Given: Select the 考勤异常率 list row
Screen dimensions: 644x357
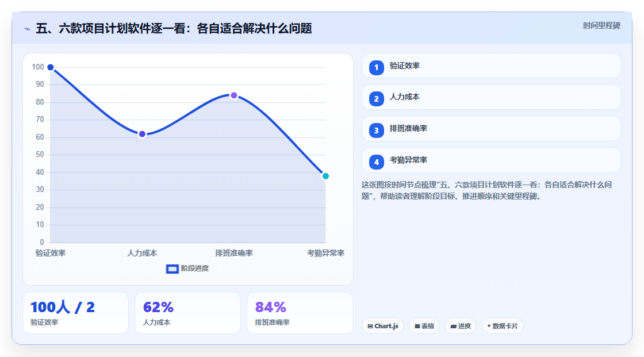Looking at the screenshot, I should (x=491, y=160).
